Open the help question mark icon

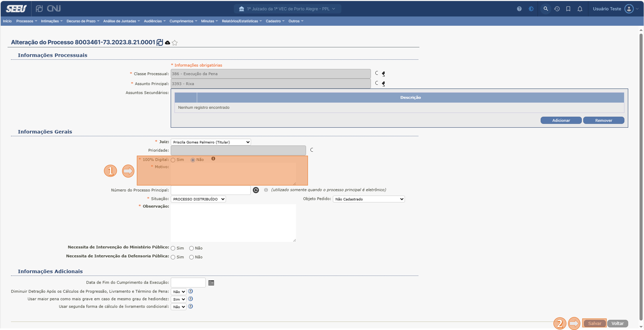tap(519, 9)
